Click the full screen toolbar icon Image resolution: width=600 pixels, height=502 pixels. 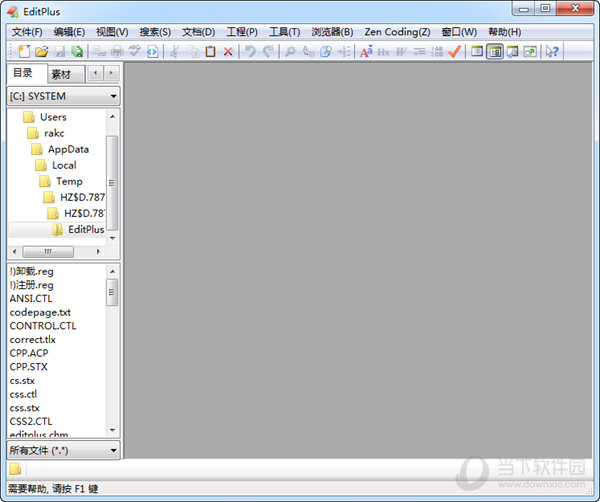[x=530, y=51]
